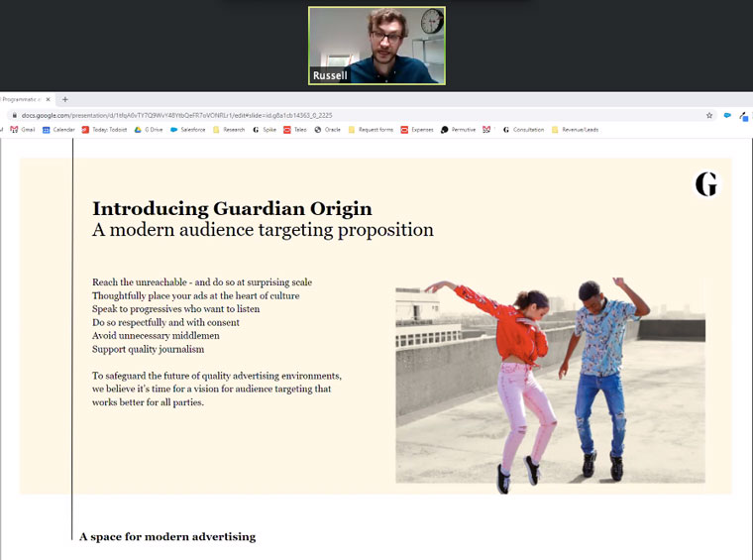Viewport: 753px width, 560px height.
Task: Open the Request forms bookmarks folder
Action: pyautogui.click(x=371, y=130)
